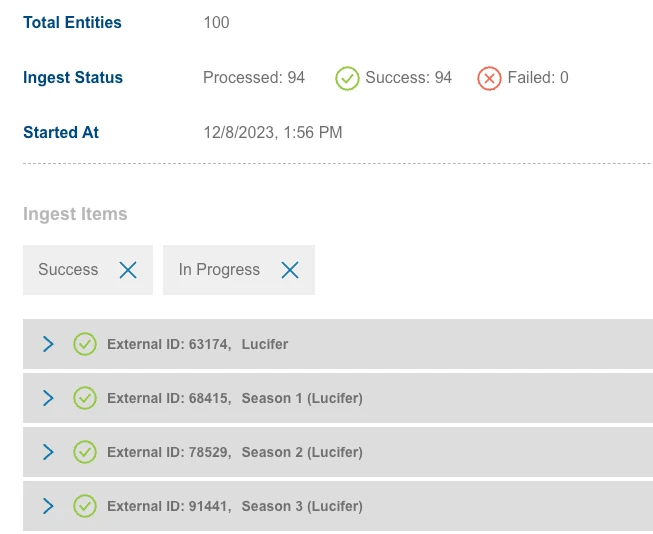The image size is (653, 534).
Task: Click the Ingest Items section heading
Action: pos(75,214)
